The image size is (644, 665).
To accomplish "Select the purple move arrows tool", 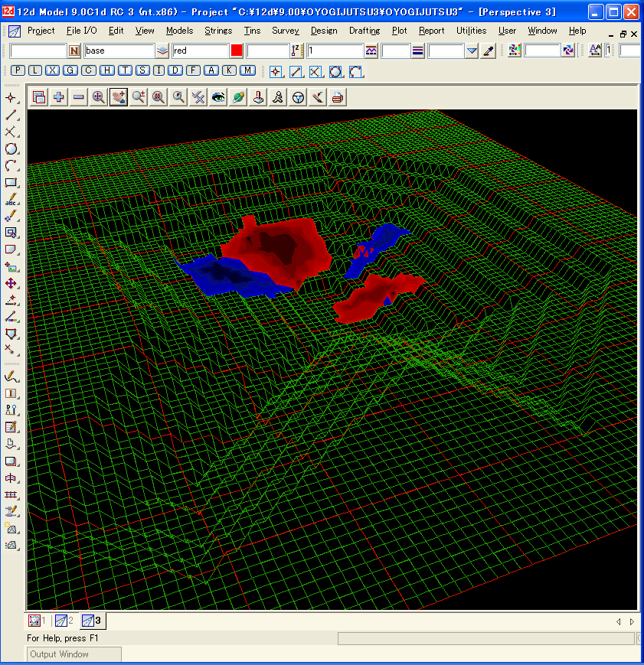I will click(x=11, y=283).
